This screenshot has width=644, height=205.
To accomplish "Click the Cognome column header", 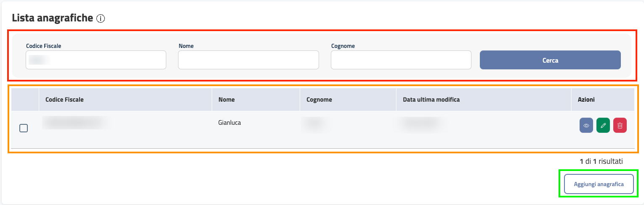I will click(319, 100).
